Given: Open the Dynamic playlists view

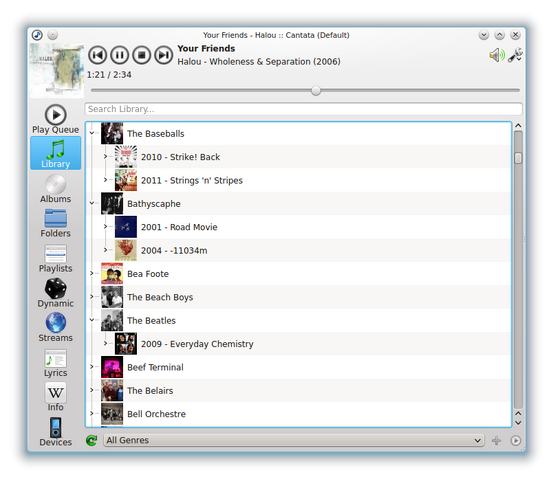Looking at the screenshot, I should pyautogui.click(x=55, y=293).
